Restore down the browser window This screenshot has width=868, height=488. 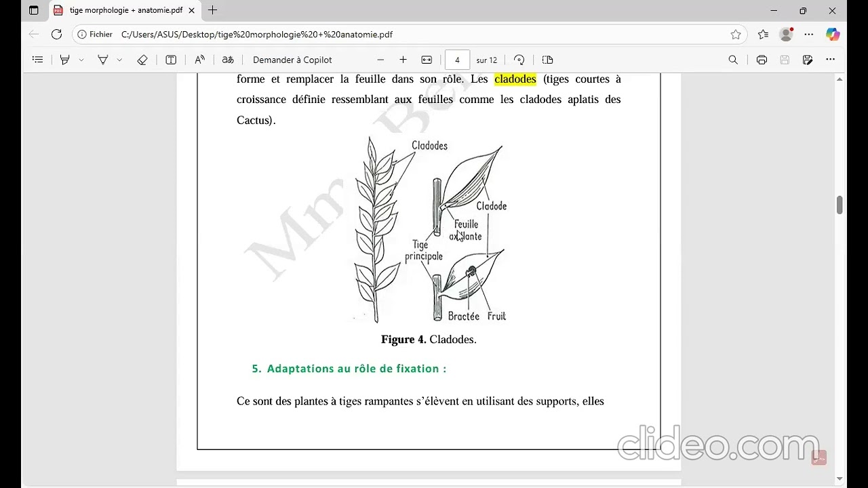(803, 11)
